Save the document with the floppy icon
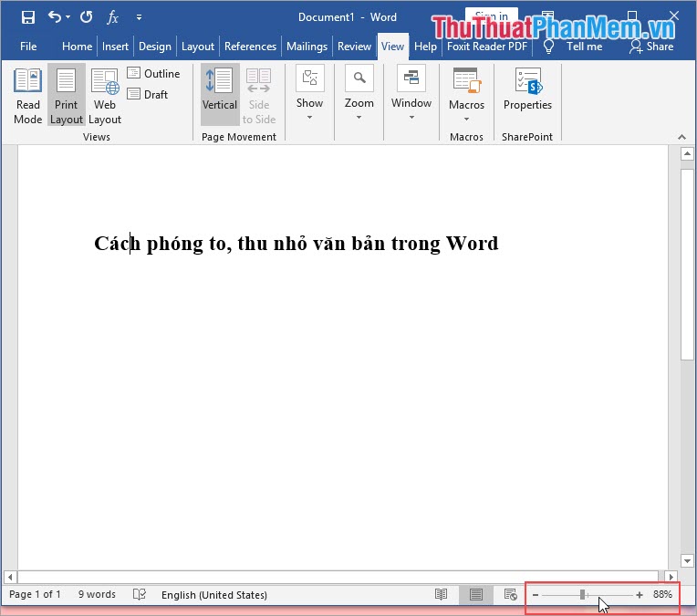Screen dimensions: 697x616 (x=28, y=17)
